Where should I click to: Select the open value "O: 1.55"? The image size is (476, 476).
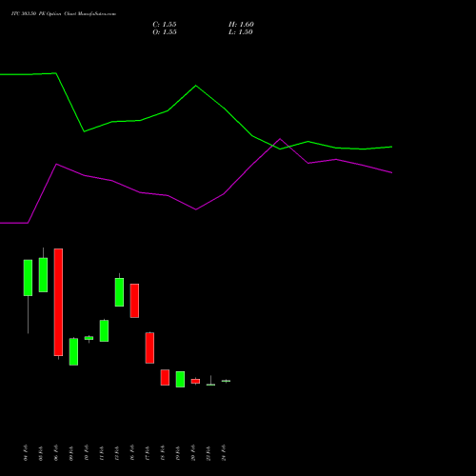click(x=165, y=32)
